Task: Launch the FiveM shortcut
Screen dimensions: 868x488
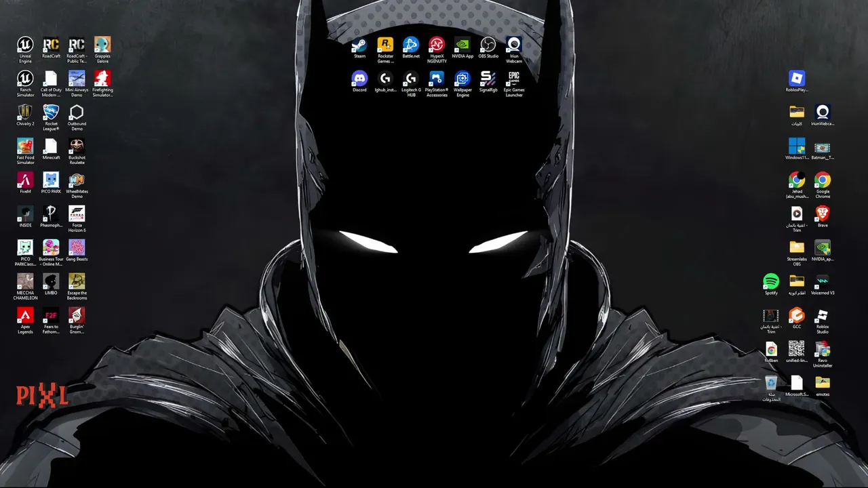Action: [25, 183]
